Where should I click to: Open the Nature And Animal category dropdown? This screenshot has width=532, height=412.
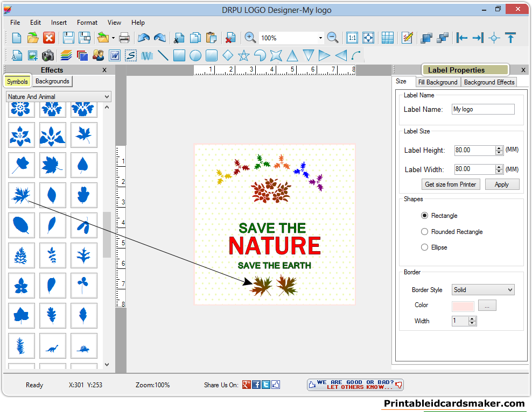[59, 97]
